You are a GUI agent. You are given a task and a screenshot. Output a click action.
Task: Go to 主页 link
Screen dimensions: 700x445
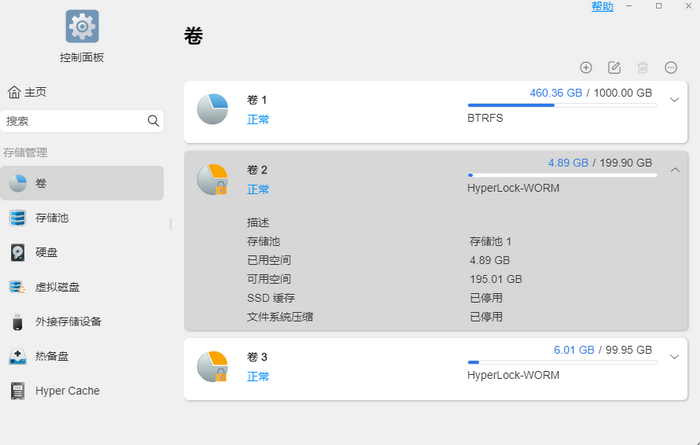(35, 92)
